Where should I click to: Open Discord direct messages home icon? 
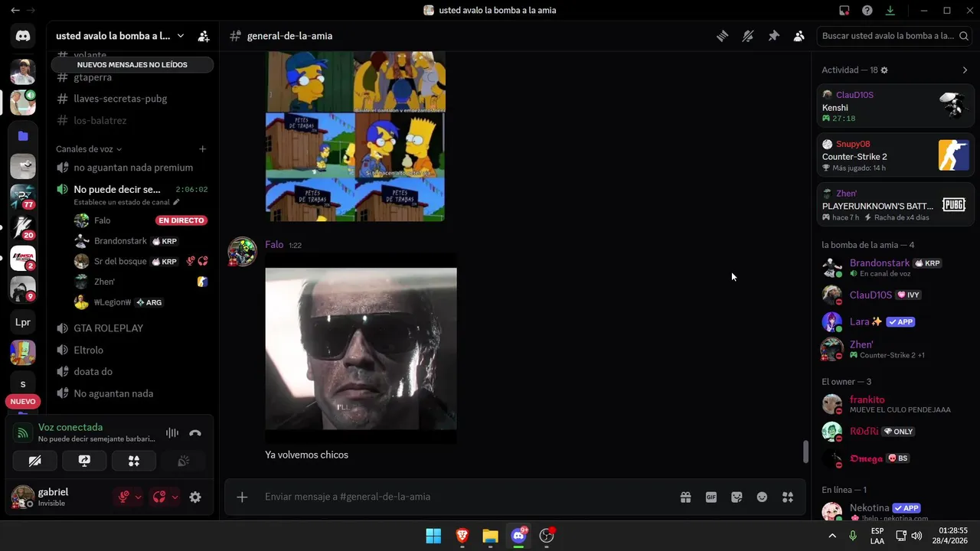pyautogui.click(x=23, y=36)
